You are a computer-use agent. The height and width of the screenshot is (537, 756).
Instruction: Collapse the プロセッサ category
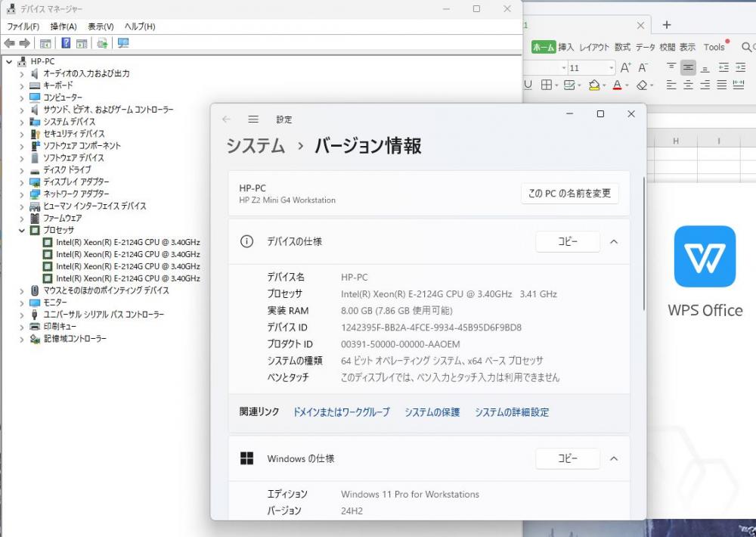pos(22,231)
